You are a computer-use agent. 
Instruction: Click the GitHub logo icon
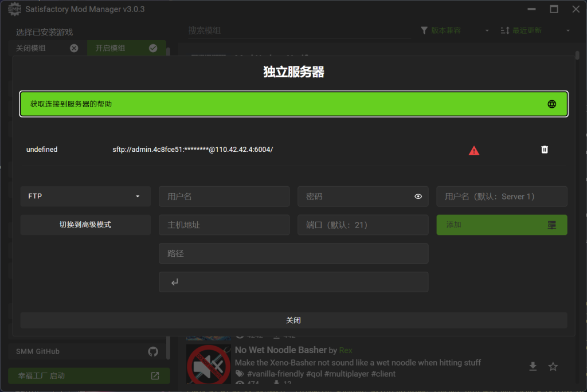coord(153,351)
